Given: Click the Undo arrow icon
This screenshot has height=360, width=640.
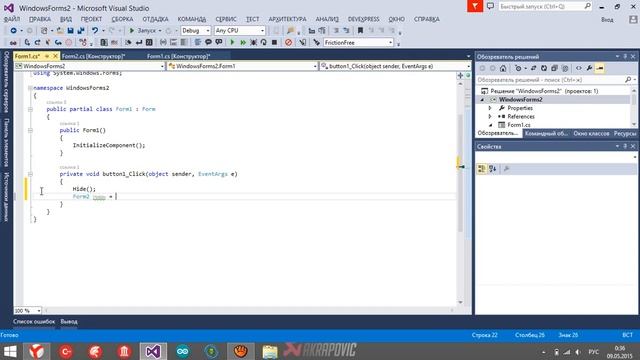Looking at the screenshot, I should pos(95,31).
